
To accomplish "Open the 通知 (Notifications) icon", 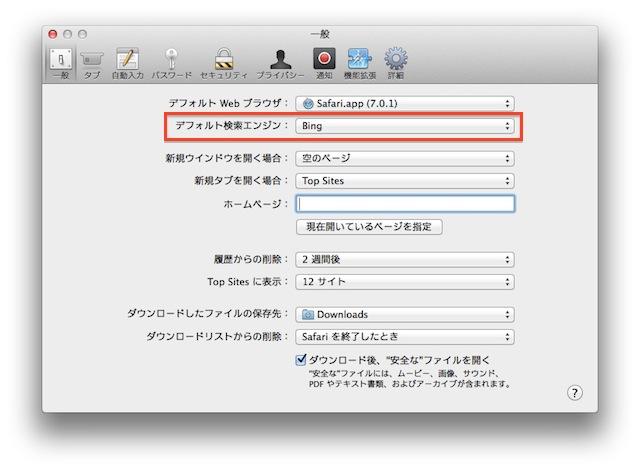I will (324, 63).
